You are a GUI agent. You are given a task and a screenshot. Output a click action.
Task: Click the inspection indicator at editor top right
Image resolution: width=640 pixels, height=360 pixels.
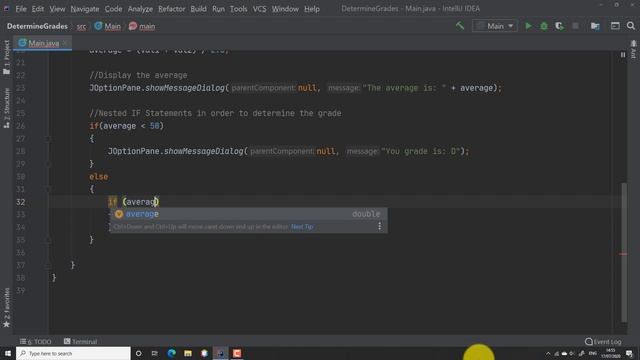623,55
